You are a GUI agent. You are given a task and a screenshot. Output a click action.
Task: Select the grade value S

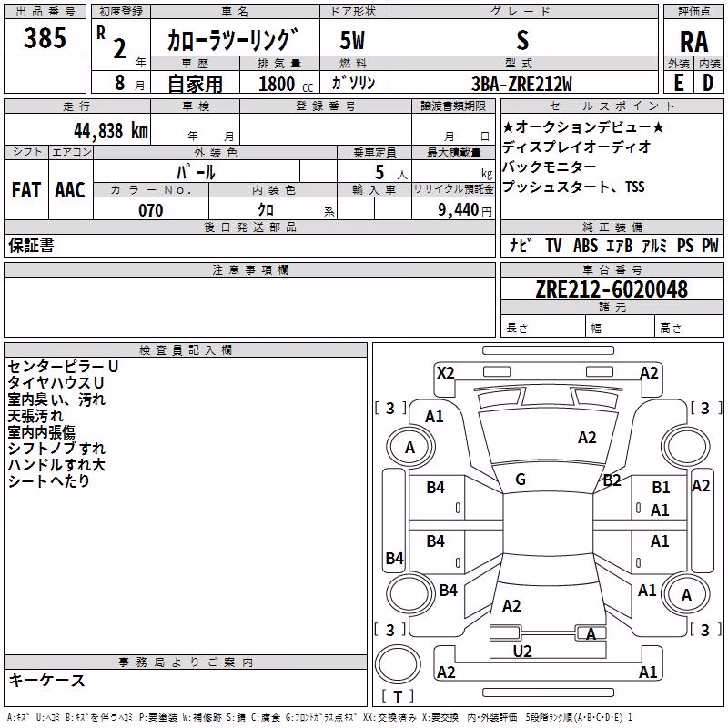coord(522,40)
